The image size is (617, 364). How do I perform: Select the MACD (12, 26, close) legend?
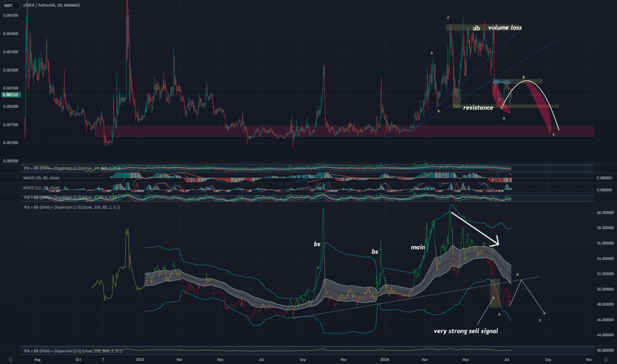tap(41, 188)
